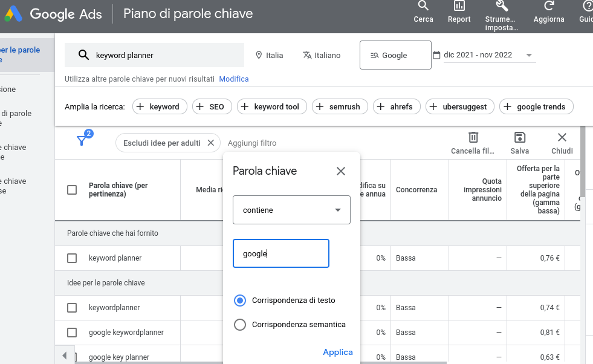Sort by Offerta superiore gamma bassa column

tap(538, 190)
